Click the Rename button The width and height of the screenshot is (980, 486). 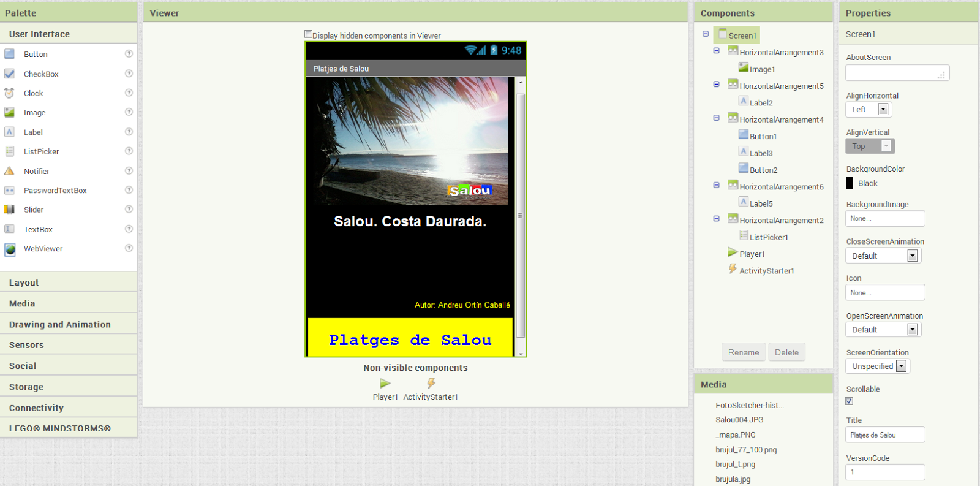[744, 352]
